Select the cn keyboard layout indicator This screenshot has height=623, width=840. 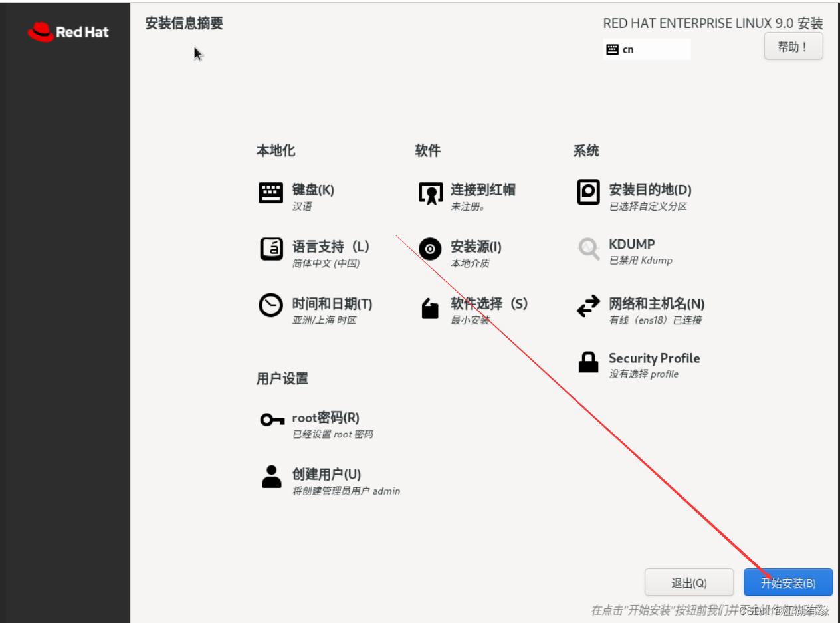[646, 49]
